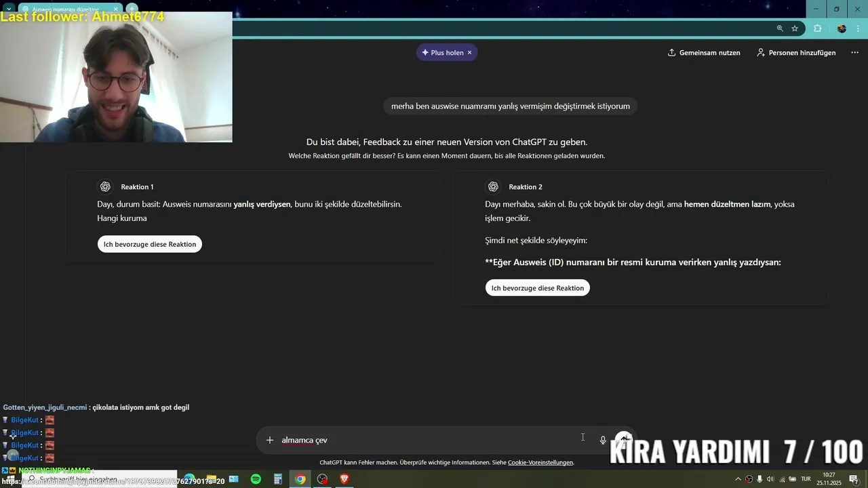868x488 pixels.
Task: Switch to Chrome in the taskbar
Action: (300, 479)
